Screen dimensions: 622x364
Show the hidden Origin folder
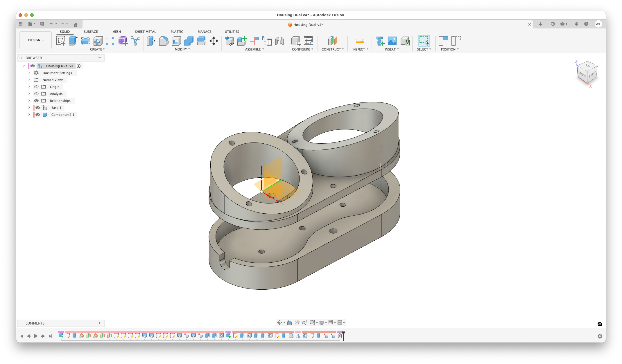pyautogui.click(x=36, y=87)
